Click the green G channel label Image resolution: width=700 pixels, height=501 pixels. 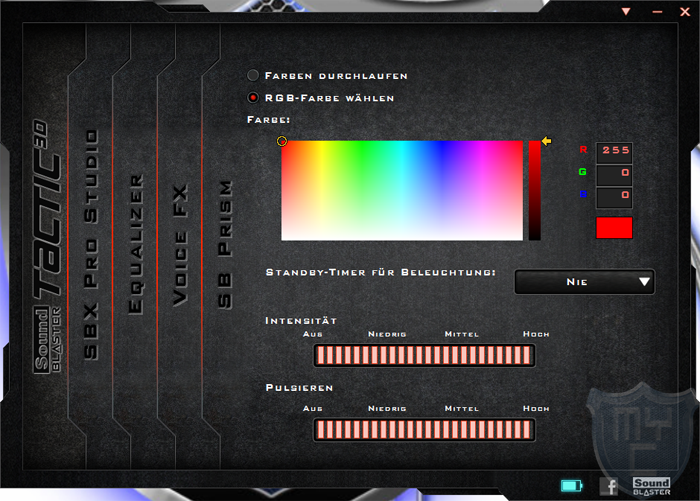(x=583, y=172)
